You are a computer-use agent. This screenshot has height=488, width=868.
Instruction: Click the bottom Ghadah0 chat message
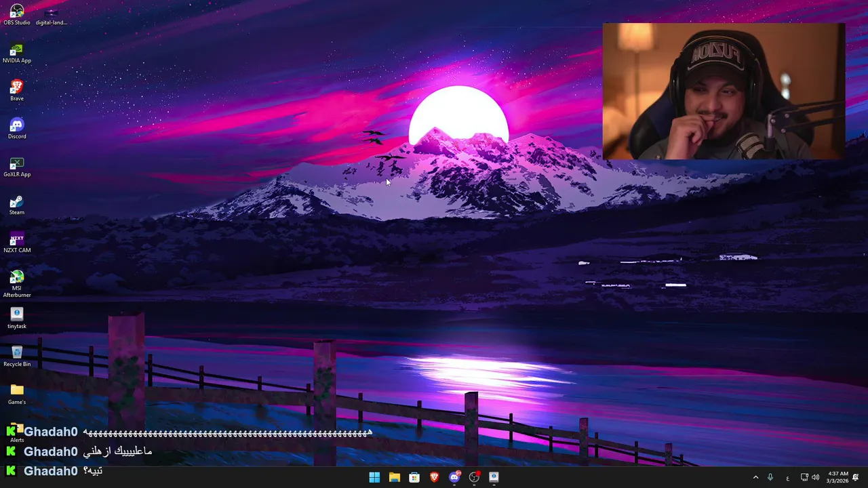[x=54, y=470]
